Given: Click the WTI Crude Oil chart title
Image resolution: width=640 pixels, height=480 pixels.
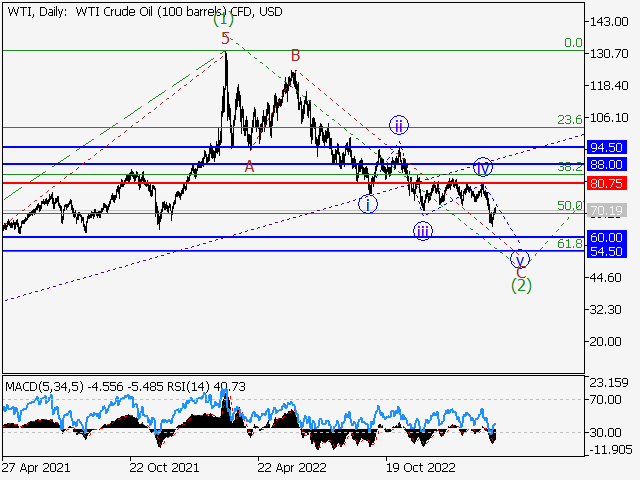Looking at the screenshot, I should point(145,11).
